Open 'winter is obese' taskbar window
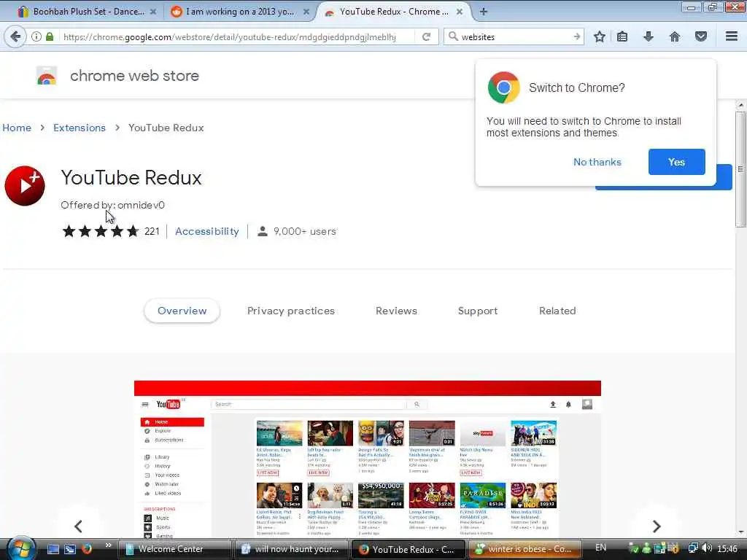 525,549
